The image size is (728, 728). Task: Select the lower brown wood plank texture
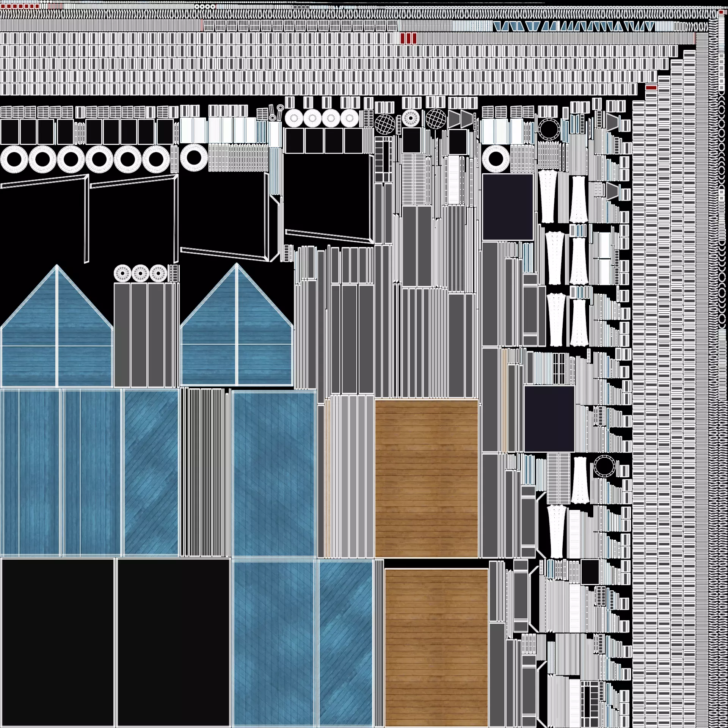click(436, 647)
